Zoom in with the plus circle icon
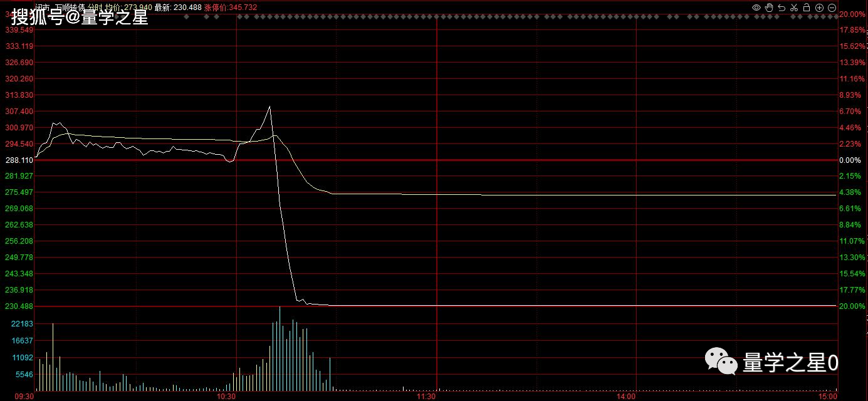 coord(819,8)
